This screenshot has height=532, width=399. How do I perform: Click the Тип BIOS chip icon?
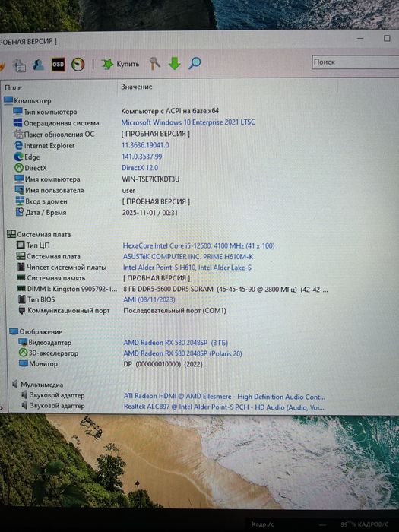coord(22,299)
